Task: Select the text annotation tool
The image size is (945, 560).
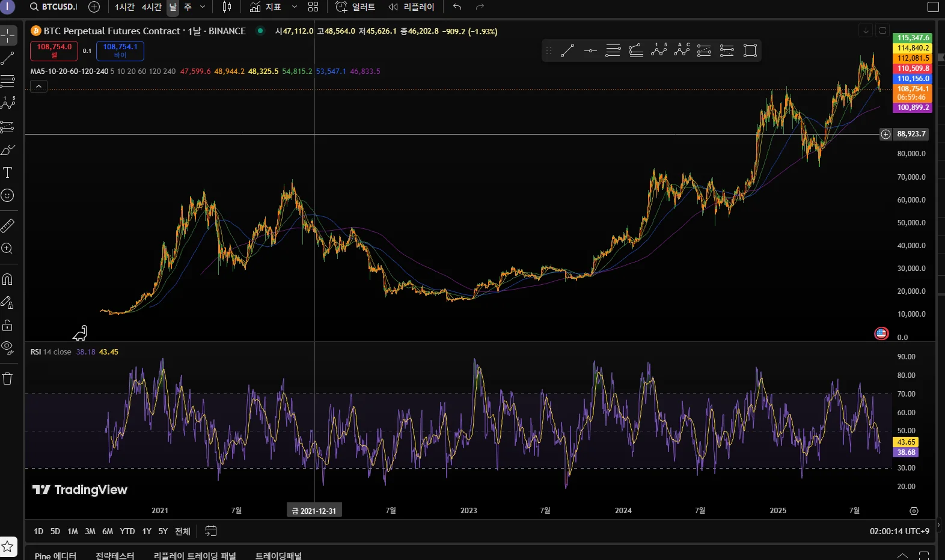Action: [8, 173]
